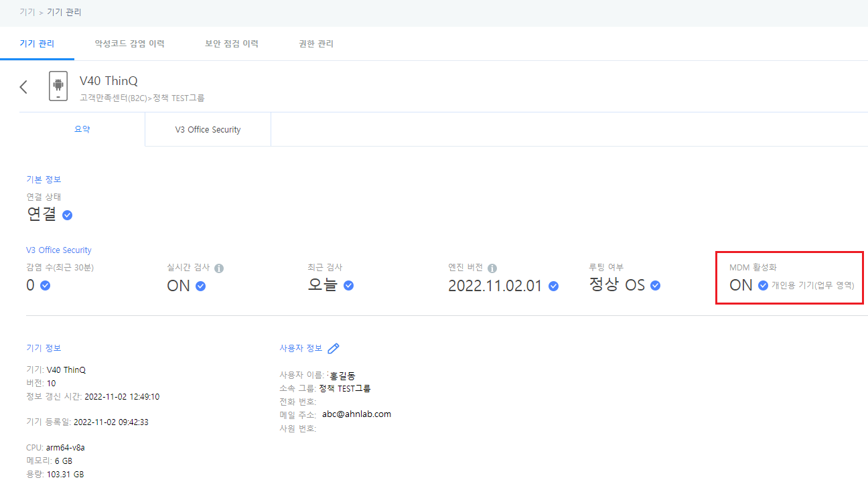Click the edit pencil next to 사용자 정보

point(334,348)
